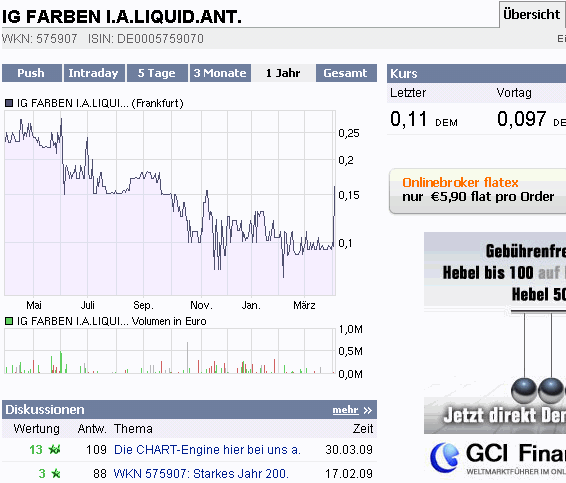566x483 pixels.
Task: Open the Übersicht tab
Action: (x=531, y=14)
